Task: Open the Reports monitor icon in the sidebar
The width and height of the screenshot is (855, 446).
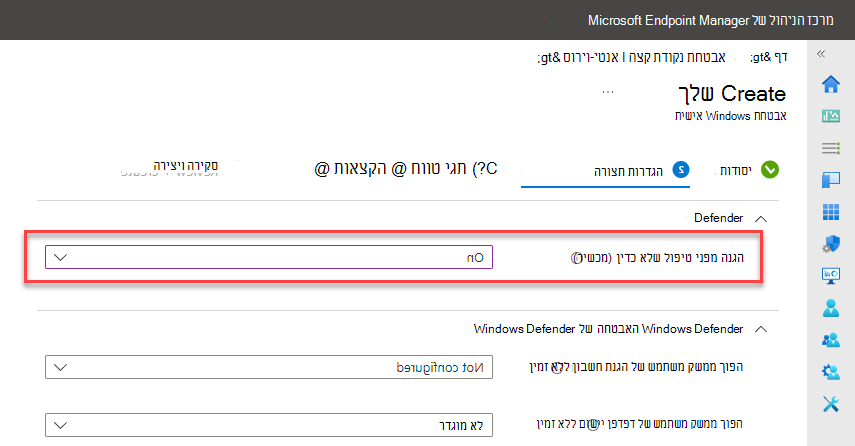Action: [x=830, y=275]
